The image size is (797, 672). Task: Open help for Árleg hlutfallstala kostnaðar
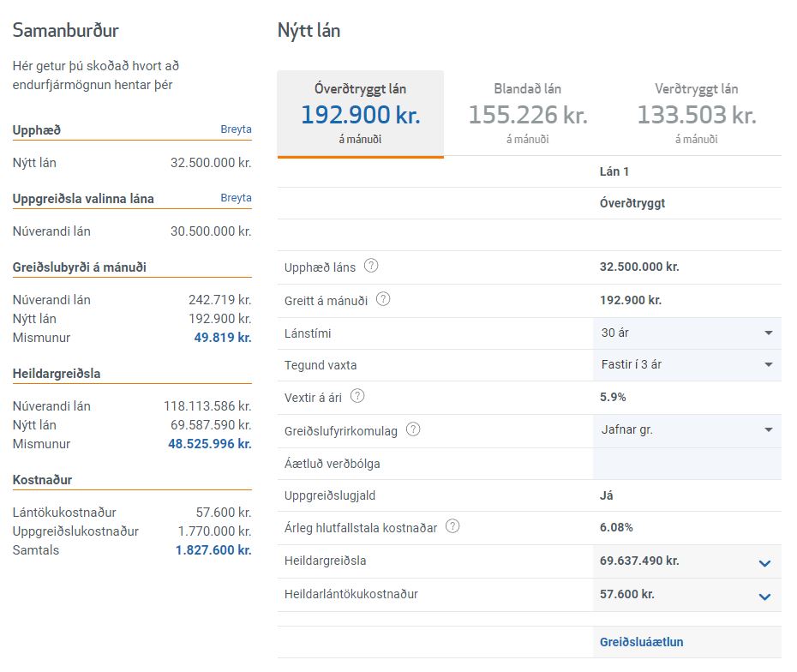tap(452, 527)
